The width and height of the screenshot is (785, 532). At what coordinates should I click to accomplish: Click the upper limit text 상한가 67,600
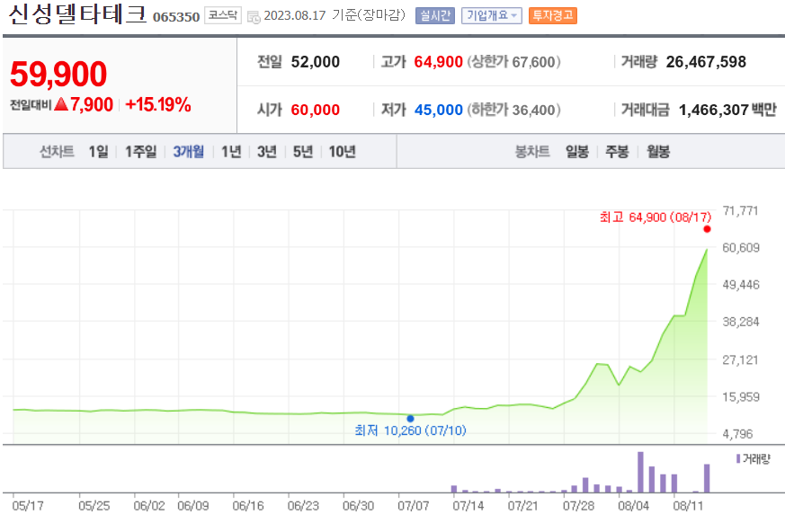513,62
